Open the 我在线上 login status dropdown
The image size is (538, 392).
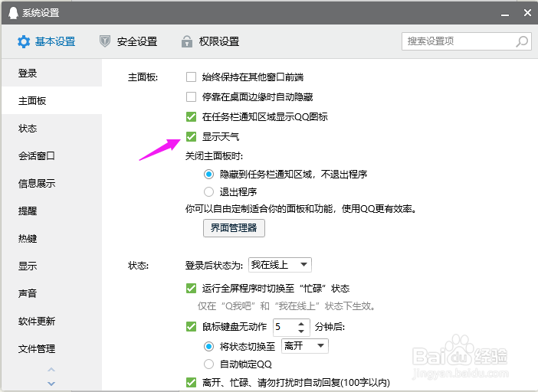pos(280,265)
